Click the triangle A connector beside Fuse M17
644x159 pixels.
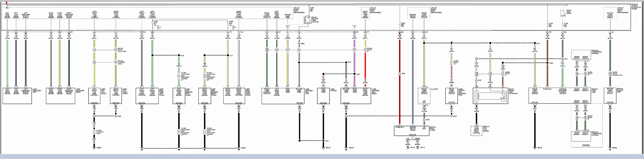click(x=159, y=27)
